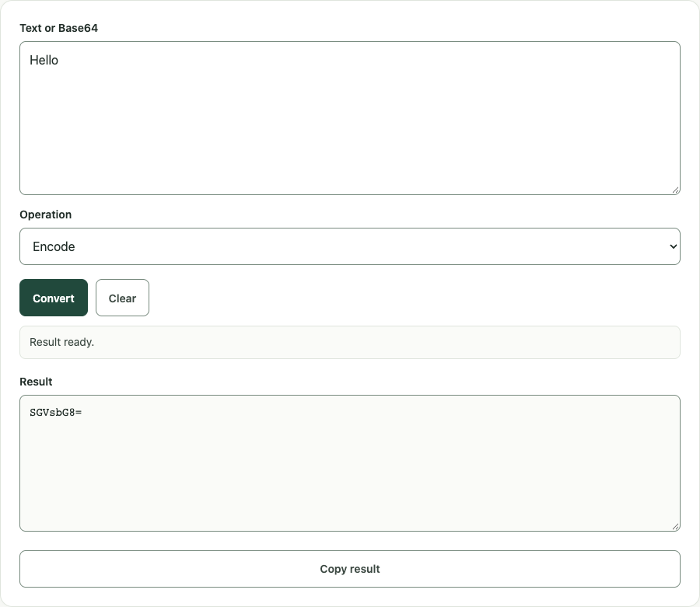
Task: Click the 'Text or Base64' label
Action: tap(58, 28)
